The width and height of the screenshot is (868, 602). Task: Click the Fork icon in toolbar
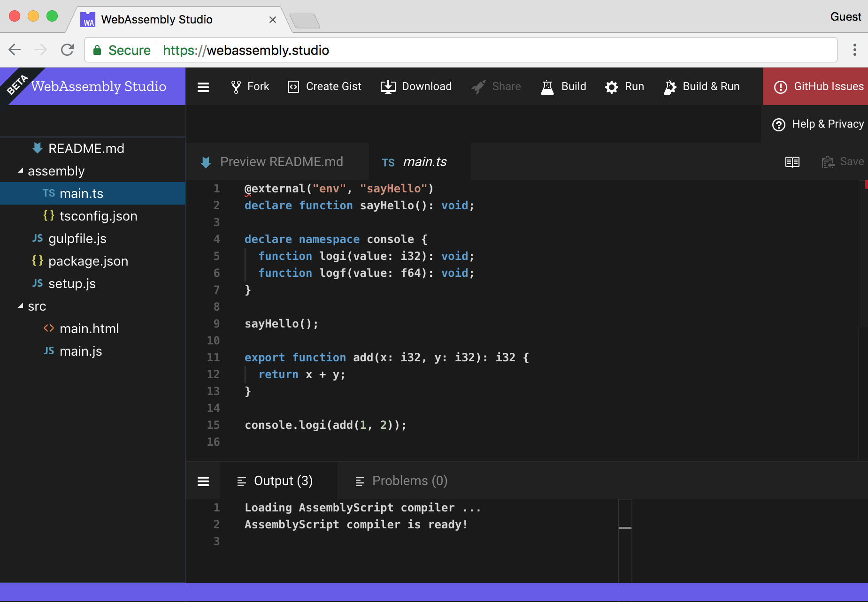[x=236, y=87]
